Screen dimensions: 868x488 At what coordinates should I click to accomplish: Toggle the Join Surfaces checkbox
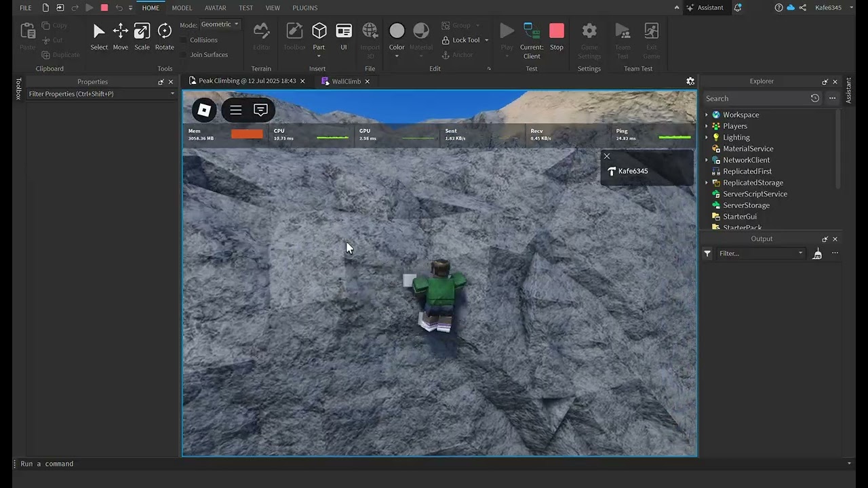pyautogui.click(x=184, y=55)
